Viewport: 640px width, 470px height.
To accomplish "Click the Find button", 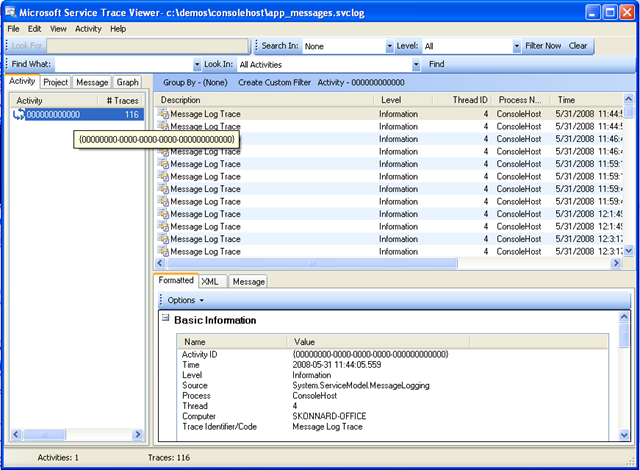I will pos(436,64).
